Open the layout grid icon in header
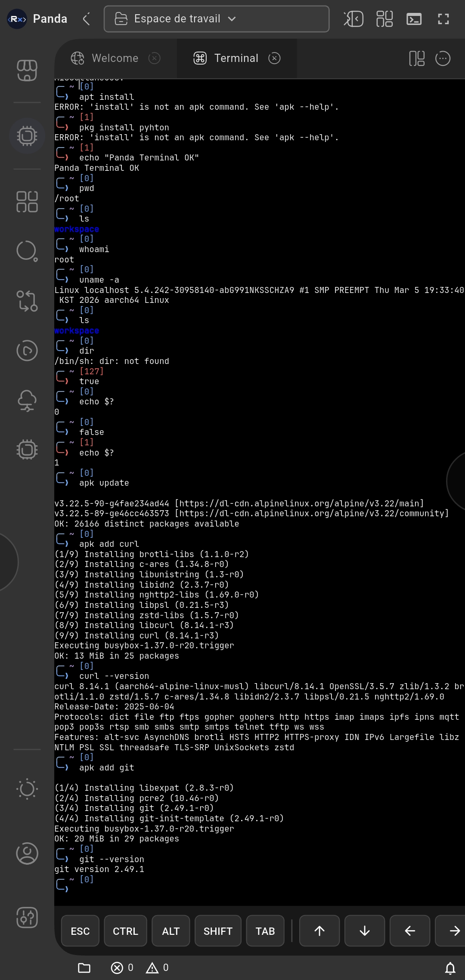 point(384,19)
